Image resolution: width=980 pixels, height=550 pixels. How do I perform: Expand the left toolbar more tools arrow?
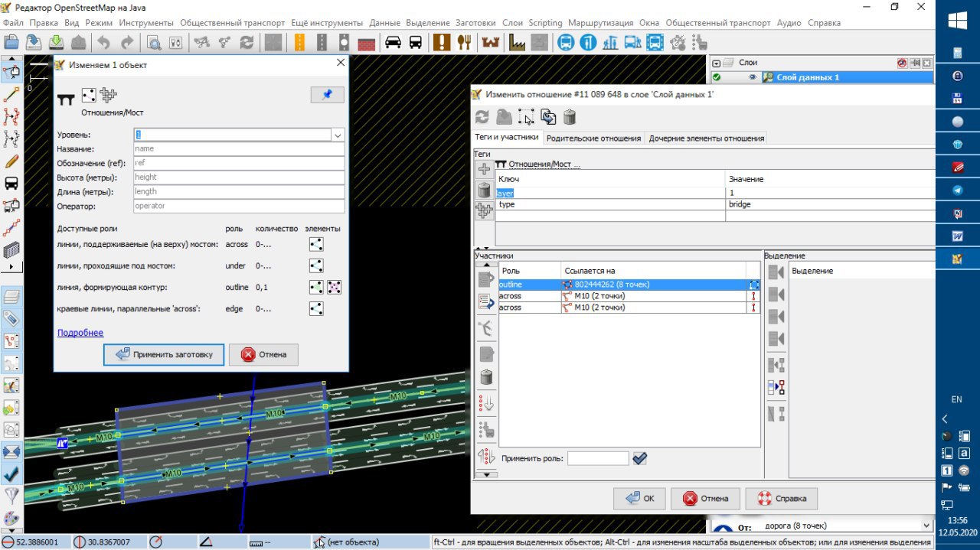(11, 266)
